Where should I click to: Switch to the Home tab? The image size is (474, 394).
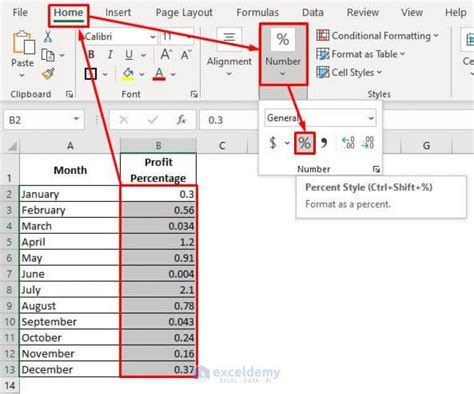click(x=69, y=13)
